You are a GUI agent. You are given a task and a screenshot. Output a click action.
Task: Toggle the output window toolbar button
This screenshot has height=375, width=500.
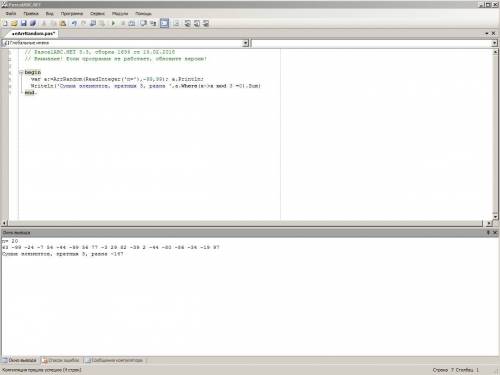click(x=164, y=23)
